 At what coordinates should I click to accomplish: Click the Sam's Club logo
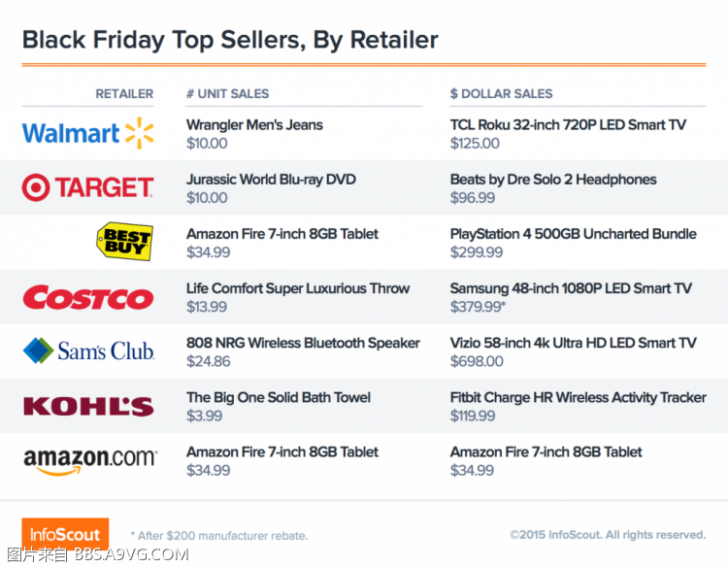[88, 350]
